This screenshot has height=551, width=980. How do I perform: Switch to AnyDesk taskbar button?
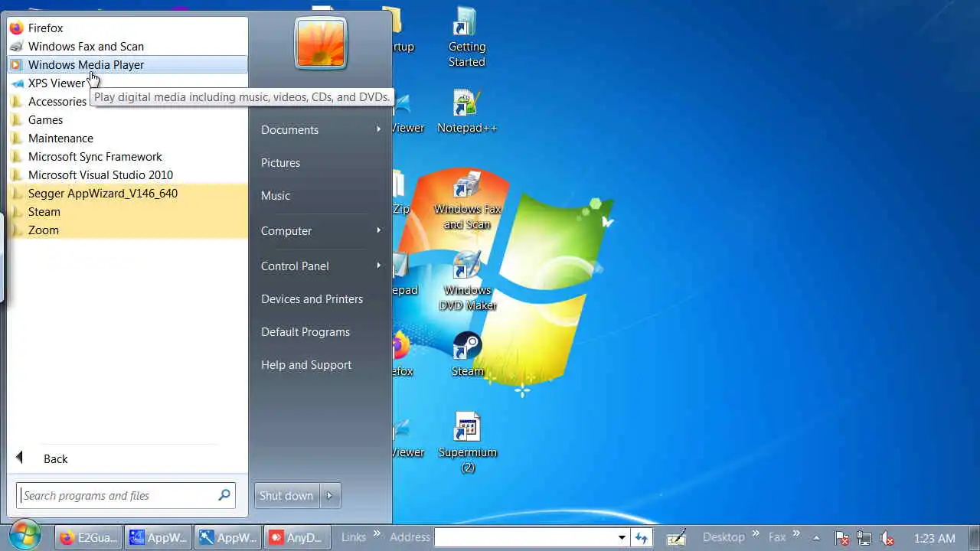298,537
